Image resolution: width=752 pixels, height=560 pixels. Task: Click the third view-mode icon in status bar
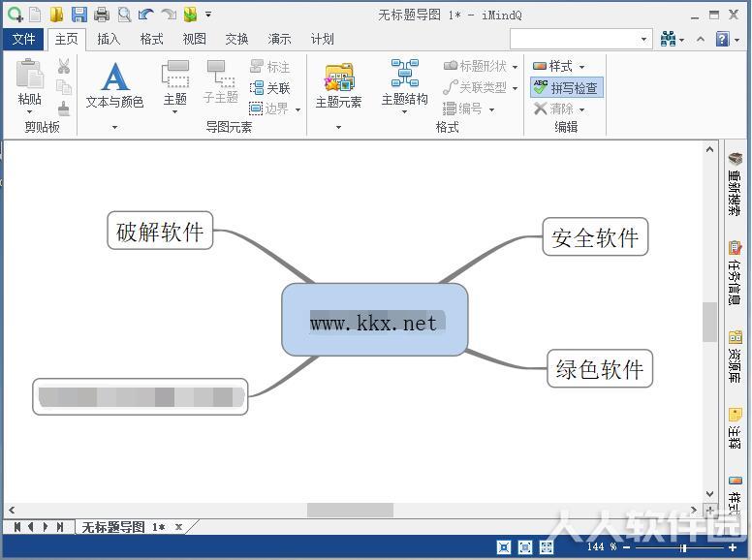coord(547,547)
